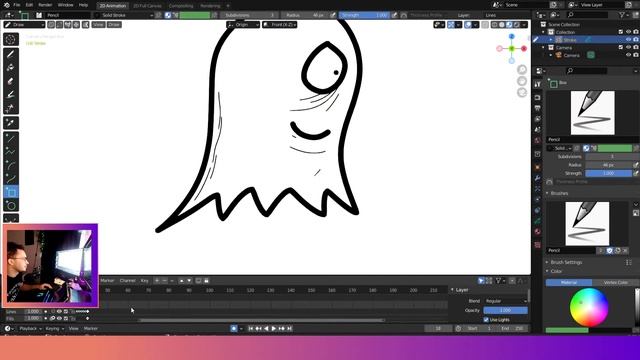Open the Origin stroke placement dropdown

243,25
